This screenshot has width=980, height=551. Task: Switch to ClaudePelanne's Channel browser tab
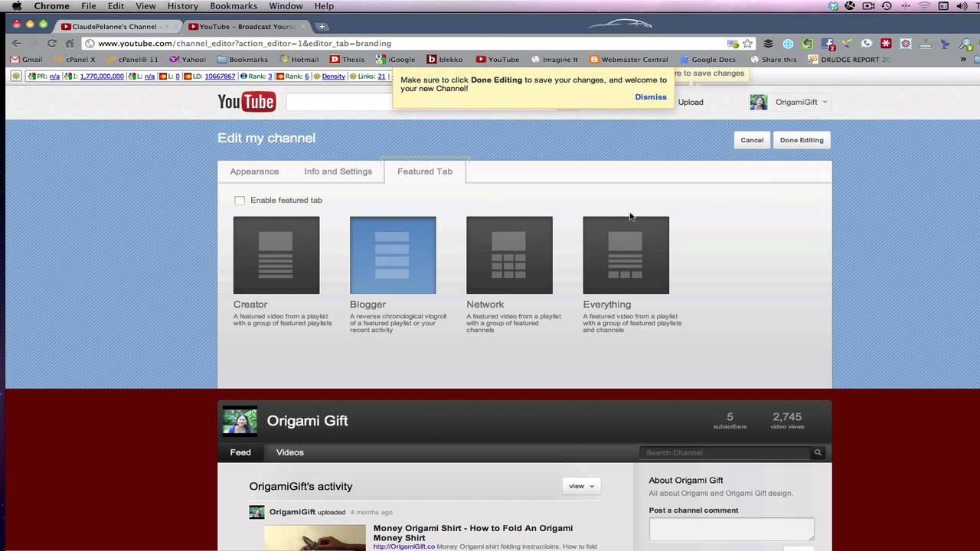pyautogui.click(x=117, y=26)
